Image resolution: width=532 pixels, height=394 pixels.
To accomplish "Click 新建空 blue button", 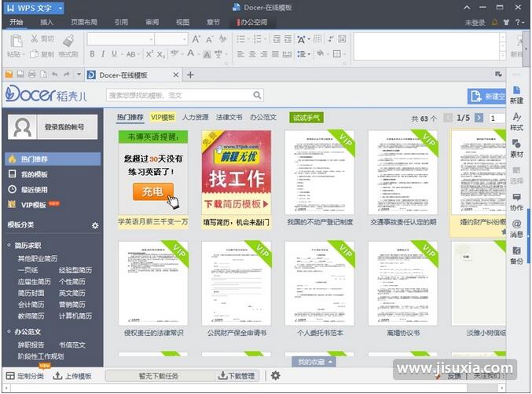I will click(486, 97).
